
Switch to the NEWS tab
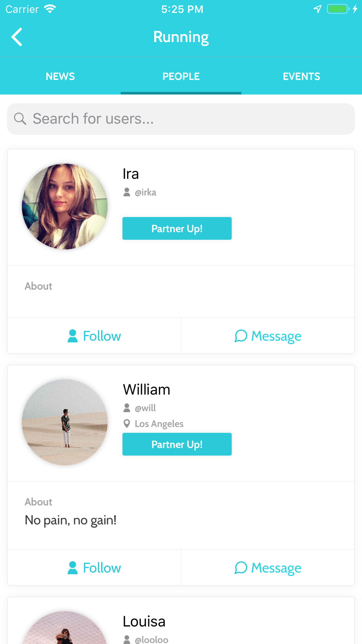(x=60, y=76)
